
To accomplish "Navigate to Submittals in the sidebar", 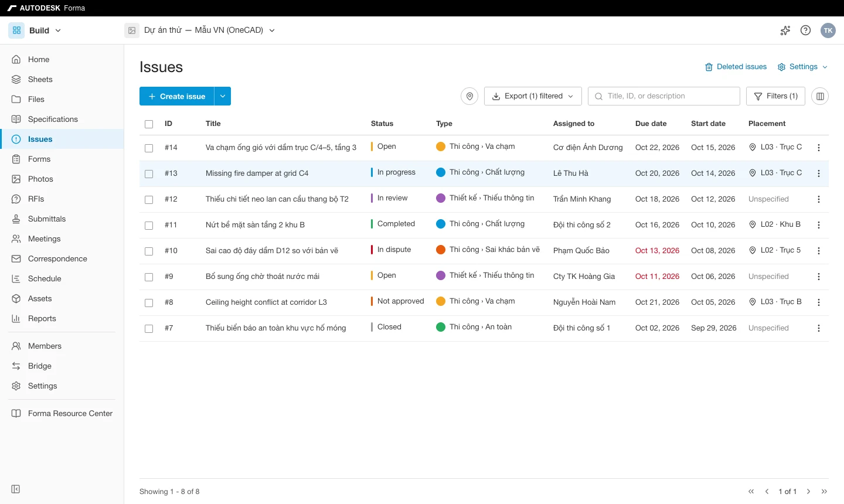I will pos(62,219).
